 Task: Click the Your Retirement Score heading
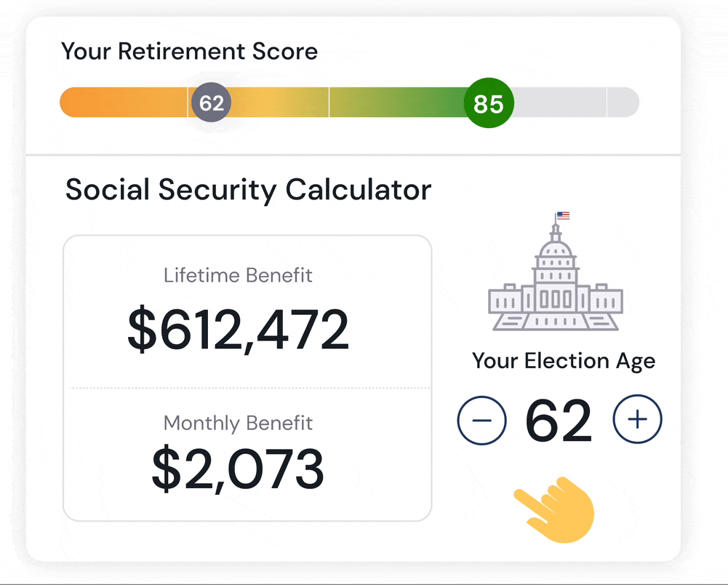[189, 52]
